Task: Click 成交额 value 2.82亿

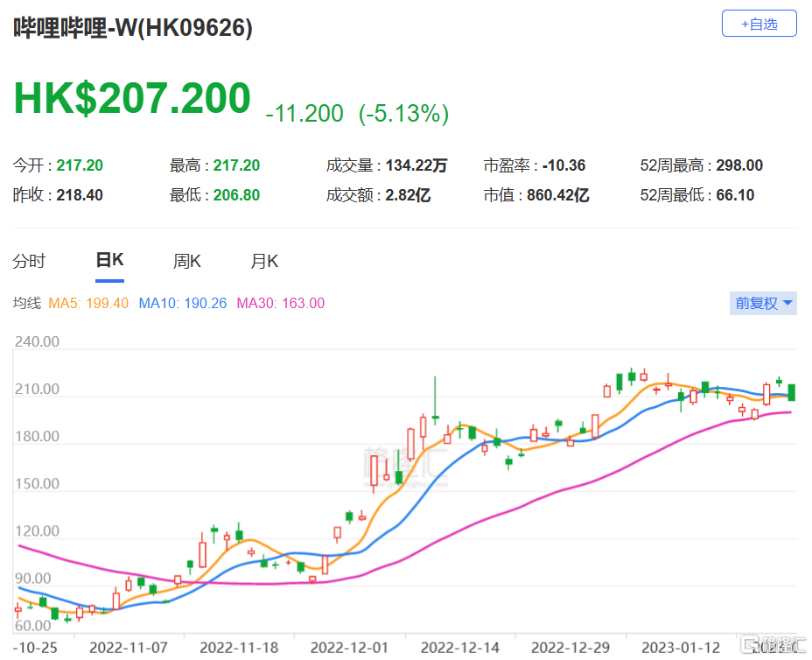Action: click(408, 195)
